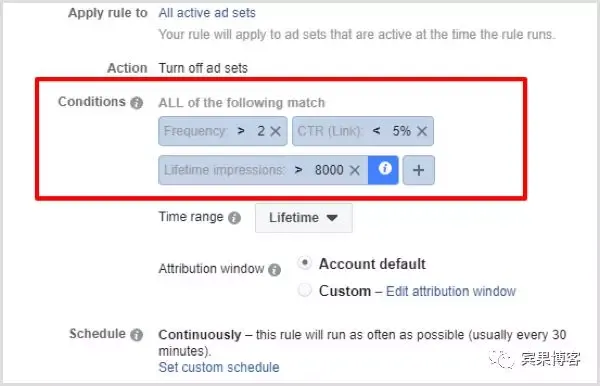Click the blue info icon beside impressions
600x386 pixels.
[384, 170]
